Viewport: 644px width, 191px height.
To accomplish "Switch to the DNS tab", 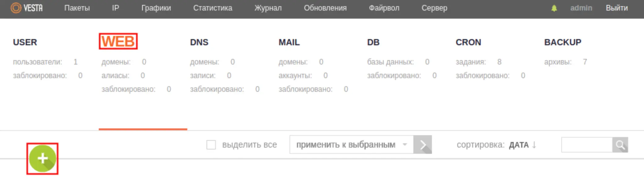I will [199, 42].
